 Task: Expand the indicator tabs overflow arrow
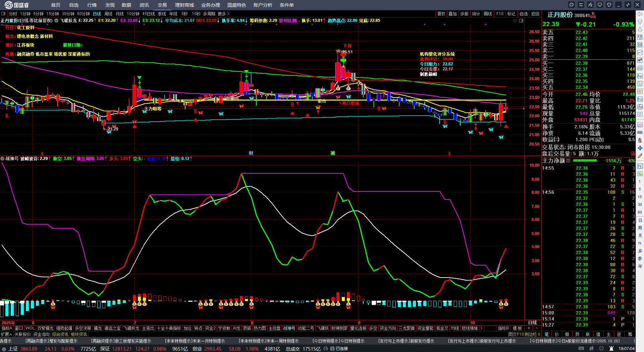(x=481, y=328)
